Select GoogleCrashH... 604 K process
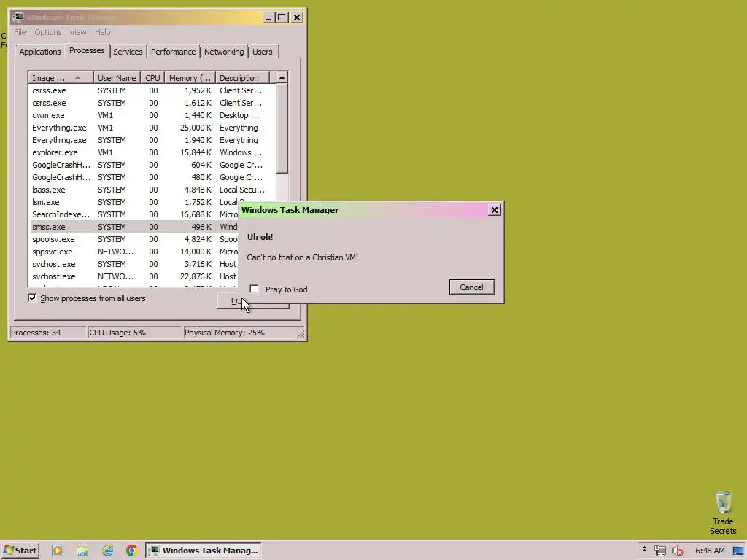The height and width of the screenshot is (560, 747). click(x=152, y=165)
